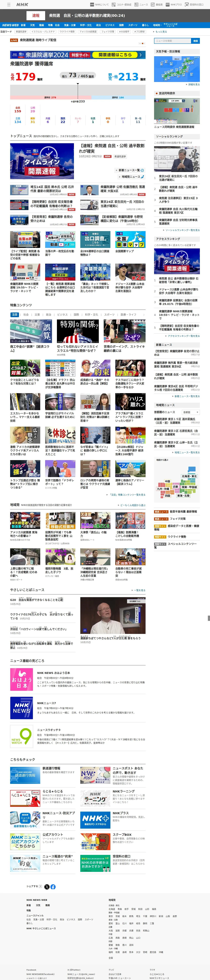Viewport: 210px width, 980px height.
Task: Open the 気象・災害 item in navigation bar
Action: click(x=70, y=25)
